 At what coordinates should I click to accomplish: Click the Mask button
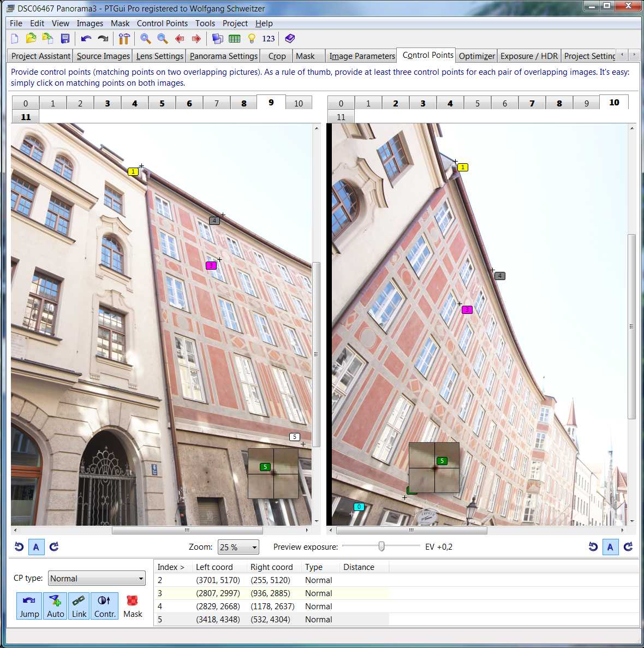click(133, 606)
